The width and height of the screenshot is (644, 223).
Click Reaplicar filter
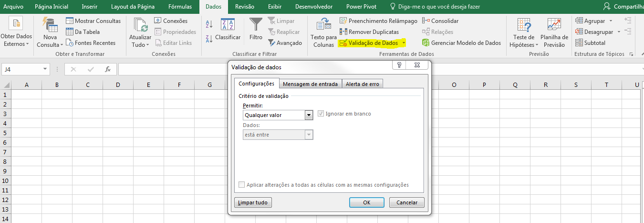point(283,32)
